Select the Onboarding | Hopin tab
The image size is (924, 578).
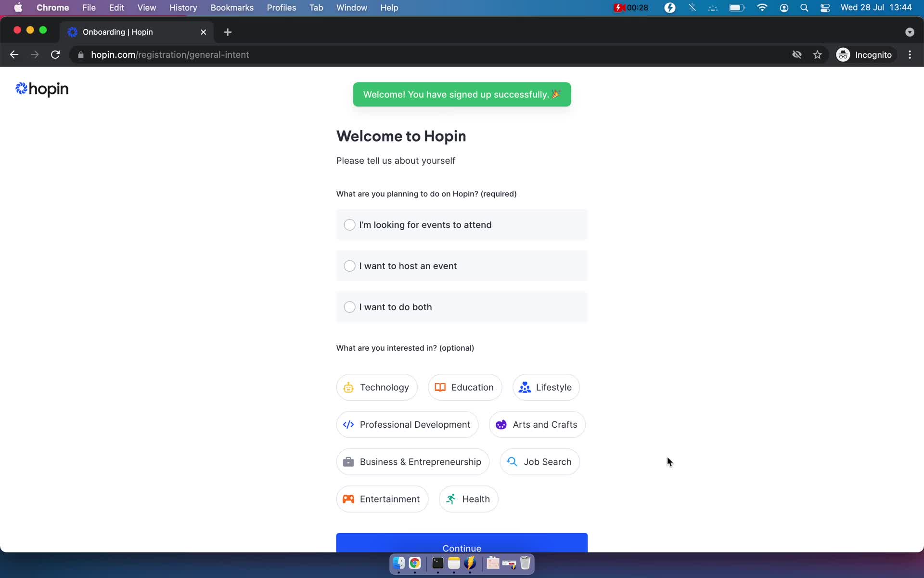pyautogui.click(x=137, y=32)
